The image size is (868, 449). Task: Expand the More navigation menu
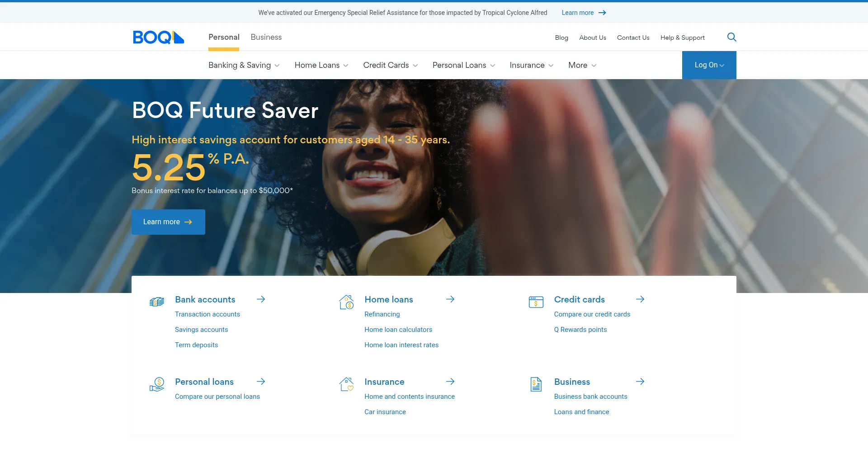click(582, 65)
